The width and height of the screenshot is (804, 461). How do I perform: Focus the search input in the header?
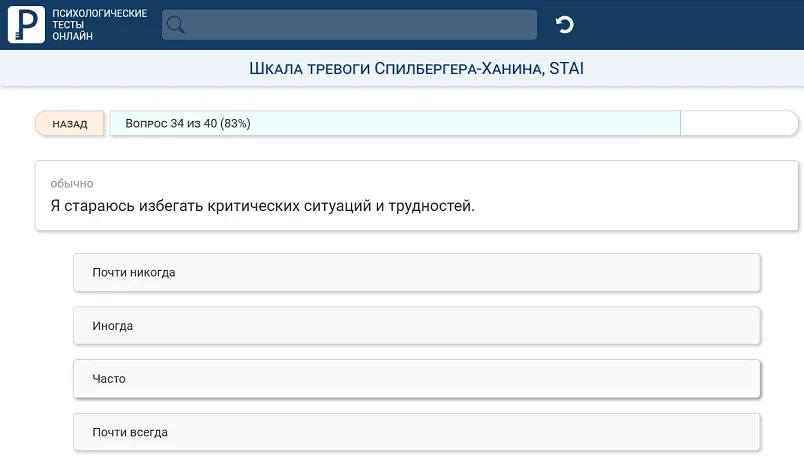360,25
